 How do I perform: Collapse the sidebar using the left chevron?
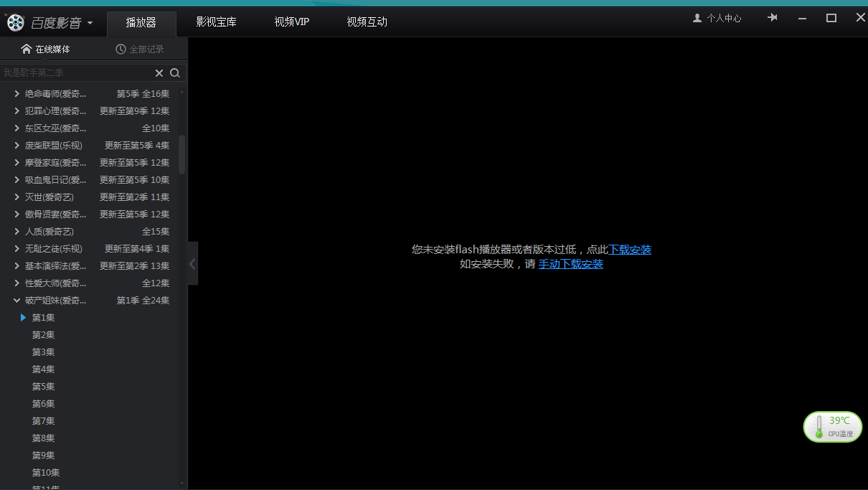[192, 263]
